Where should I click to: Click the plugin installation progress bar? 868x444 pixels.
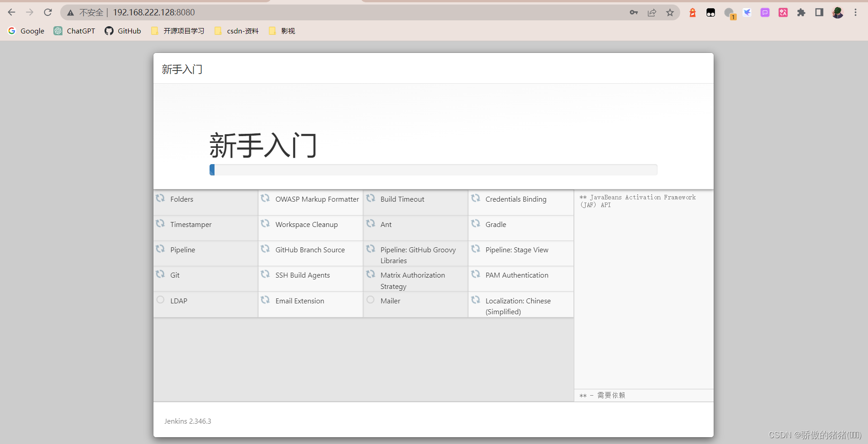click(434, 170)
